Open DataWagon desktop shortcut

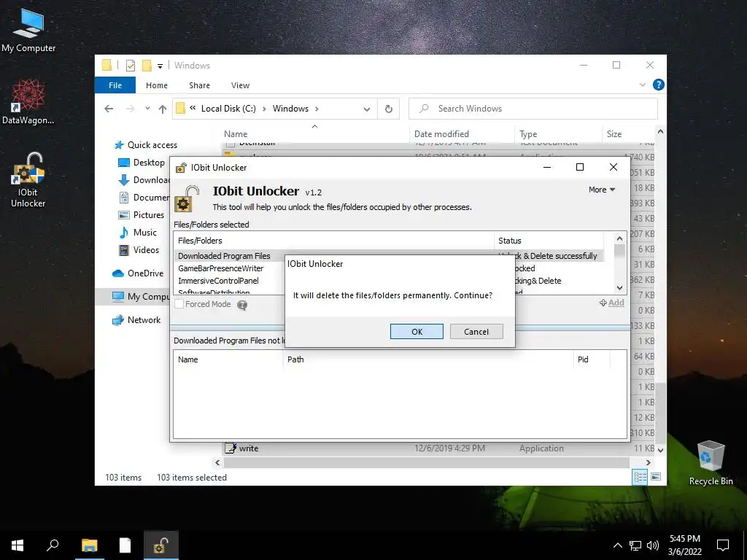(x=28, y=102)
